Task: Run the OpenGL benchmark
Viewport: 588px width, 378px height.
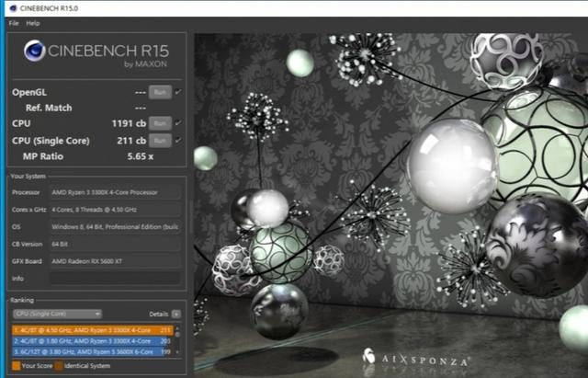Action: coord(160,92)
